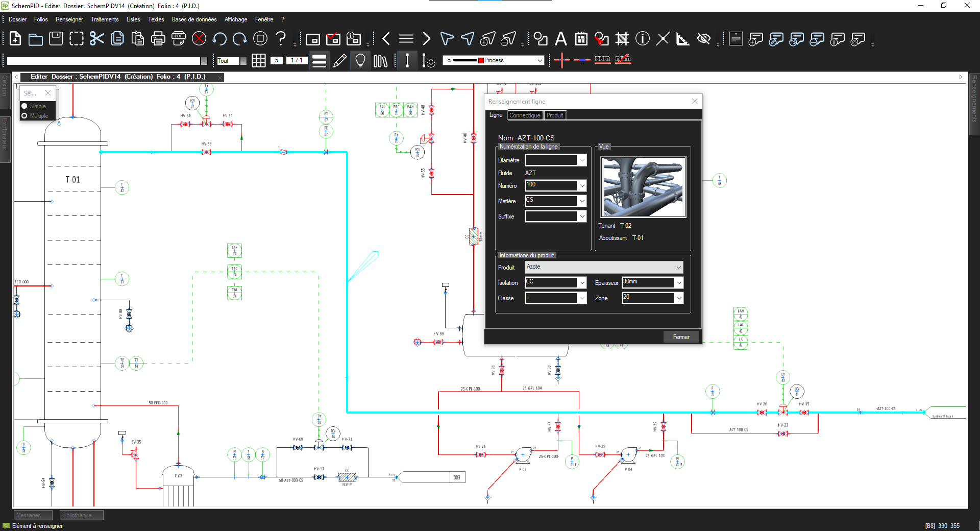
Task: Click the circled information icon in toolbar
Action: point(643,38)
